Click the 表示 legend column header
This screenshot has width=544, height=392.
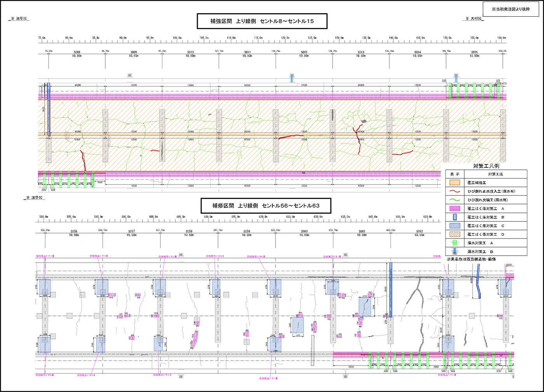click(x=455, y=174)
